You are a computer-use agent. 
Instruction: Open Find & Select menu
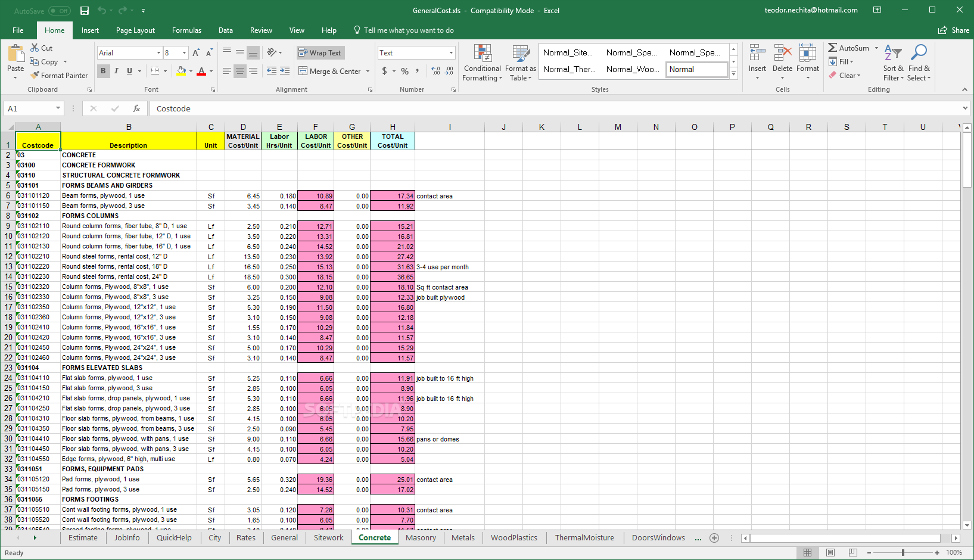point(919,63)
